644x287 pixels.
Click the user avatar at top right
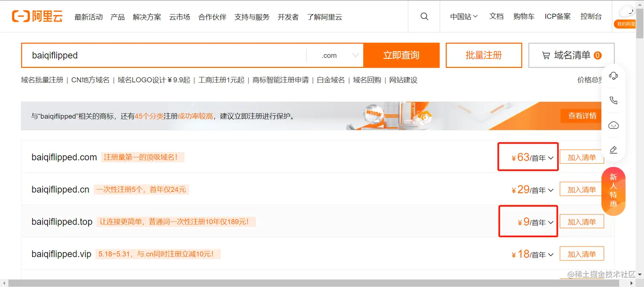pos(627,11)
